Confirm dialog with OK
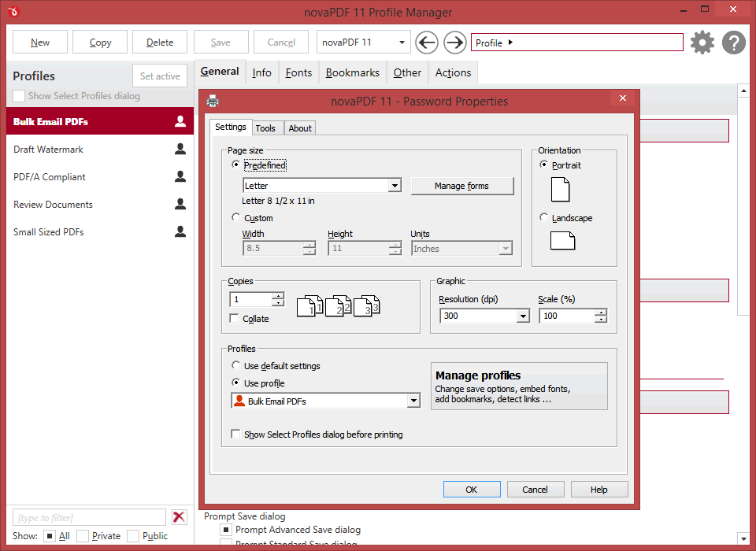Image resolution: width=756 pixels, height=551 pixels. (x=472, y=490)
